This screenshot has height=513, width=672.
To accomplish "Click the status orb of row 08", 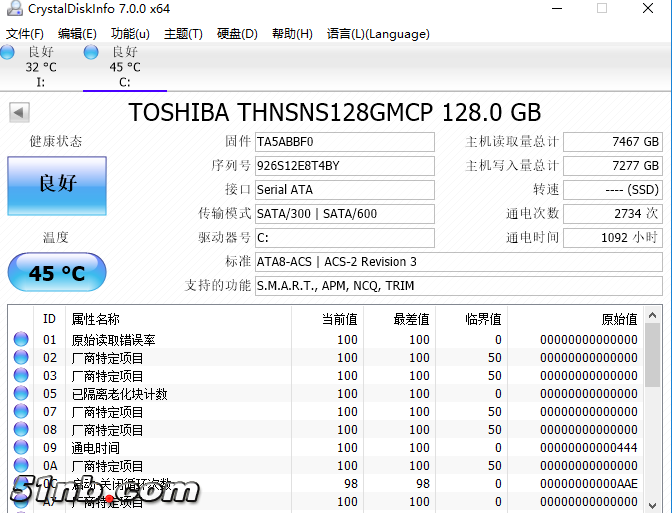I will (21, 429).
